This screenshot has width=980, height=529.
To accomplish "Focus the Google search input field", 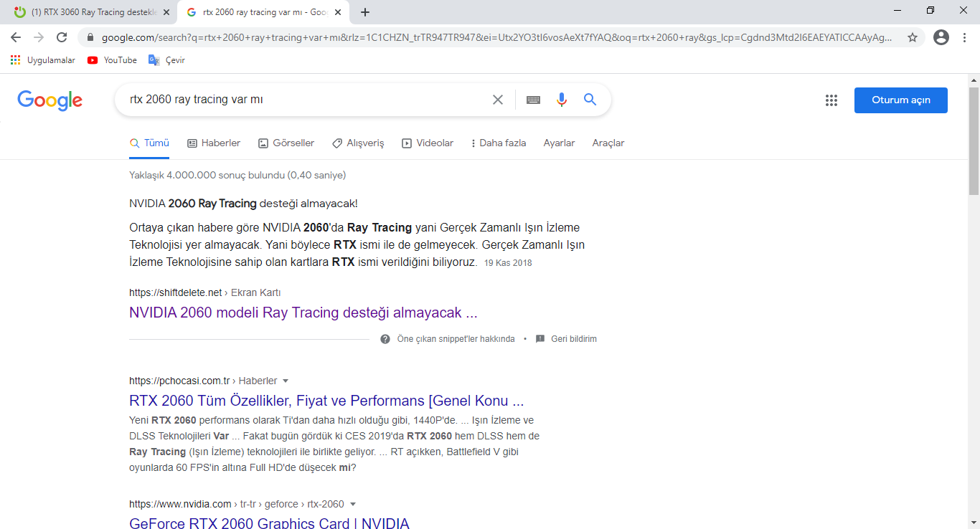I will (305, 100).
